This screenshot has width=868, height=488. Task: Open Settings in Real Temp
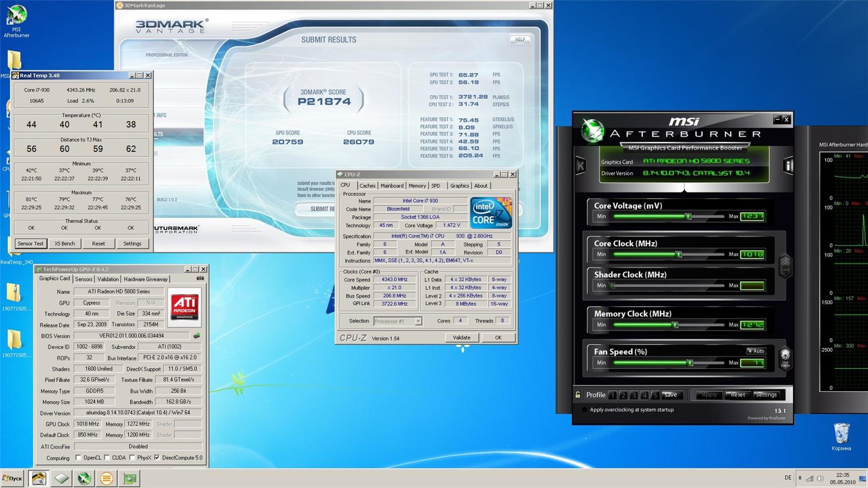click(x=132, y=243)
